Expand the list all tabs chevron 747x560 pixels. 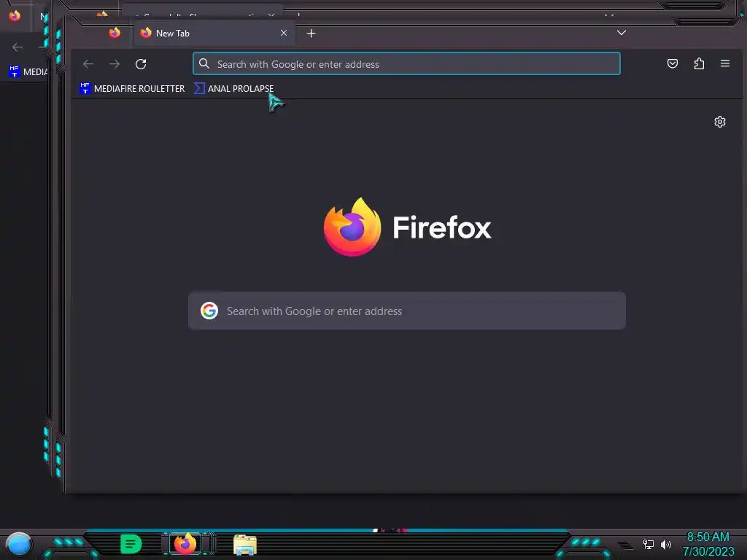(622, 32)
